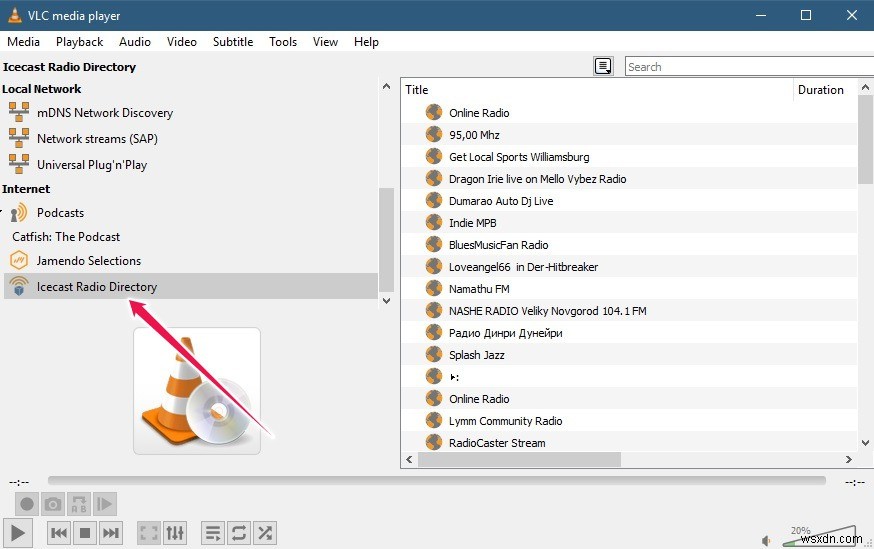Click globe icon for Namathu FM
This screenshot has height=549, width=874.
coord(434,288)
